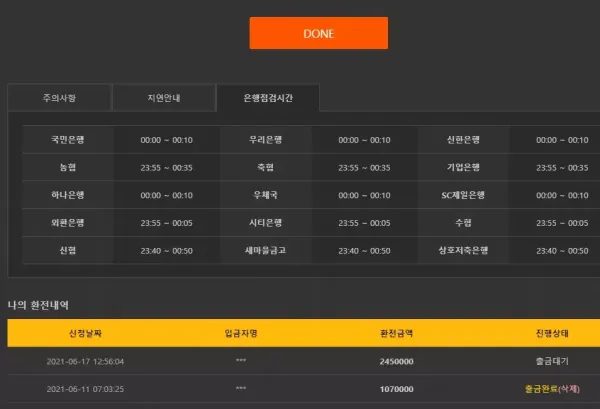
Task: Click the 신한은행 time 00:00 ~ 00:10
Action: 562,140
